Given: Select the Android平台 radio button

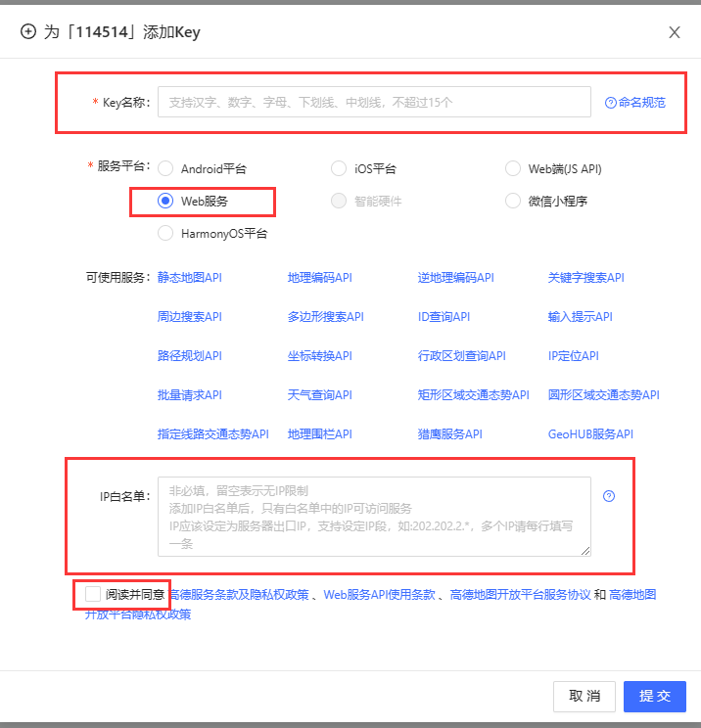Looking at the screenshot, I should point(165,168).
